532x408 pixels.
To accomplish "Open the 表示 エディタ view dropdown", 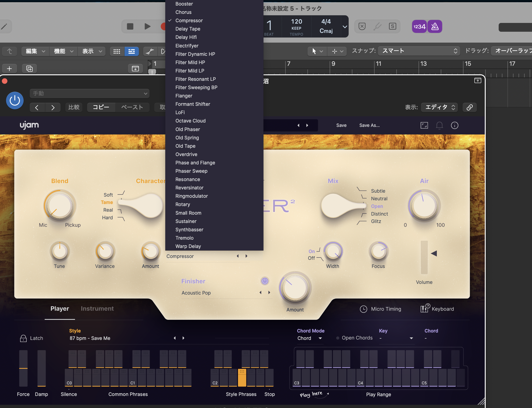I will click(439, 107).
